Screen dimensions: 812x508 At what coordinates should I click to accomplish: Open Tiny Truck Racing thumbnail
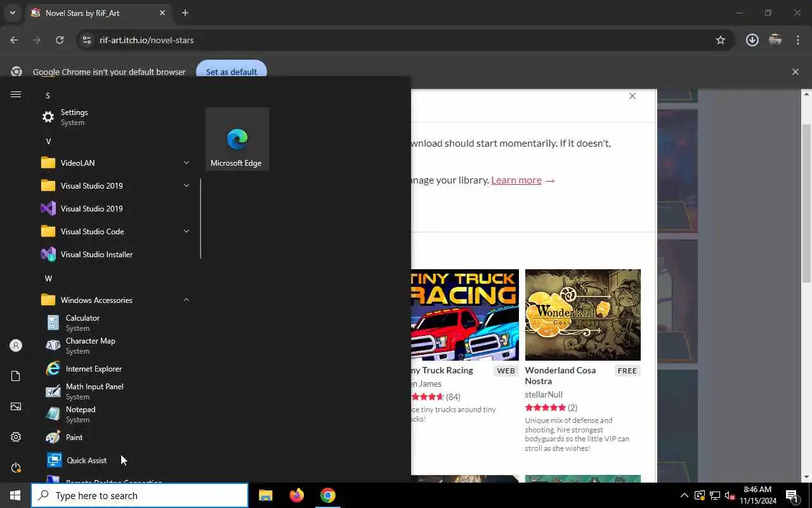point(465,315)
